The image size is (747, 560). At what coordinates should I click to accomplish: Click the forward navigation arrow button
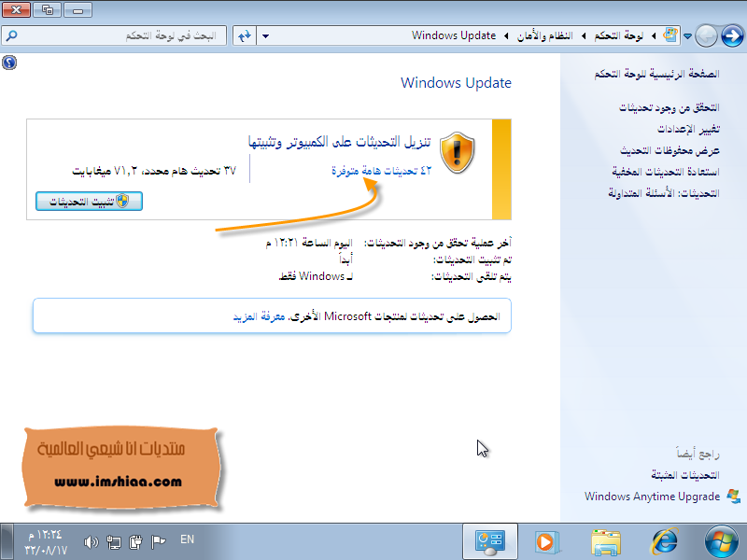[x=732, y=35]
